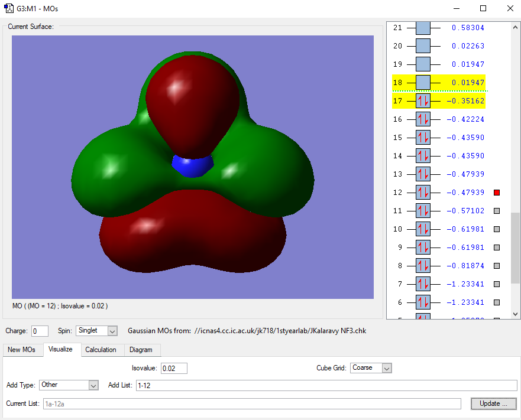Toggle the gray surface marker for orbital 11
This screenshot has width=521, height=420.
click(497, 211)
